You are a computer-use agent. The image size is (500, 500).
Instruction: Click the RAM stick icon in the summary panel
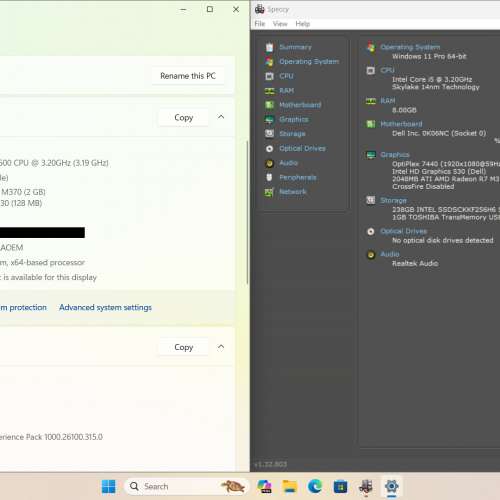371,101
